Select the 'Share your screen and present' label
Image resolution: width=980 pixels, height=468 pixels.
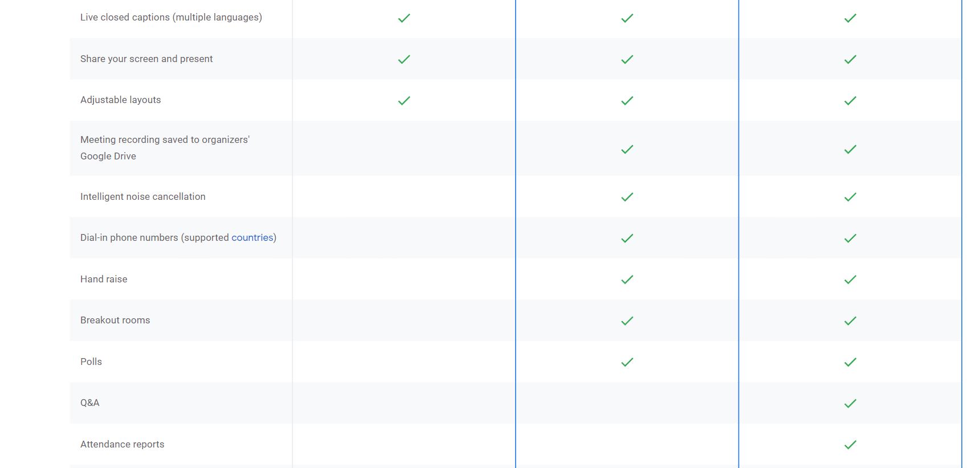pyautogui.click(x=146, y=59)
